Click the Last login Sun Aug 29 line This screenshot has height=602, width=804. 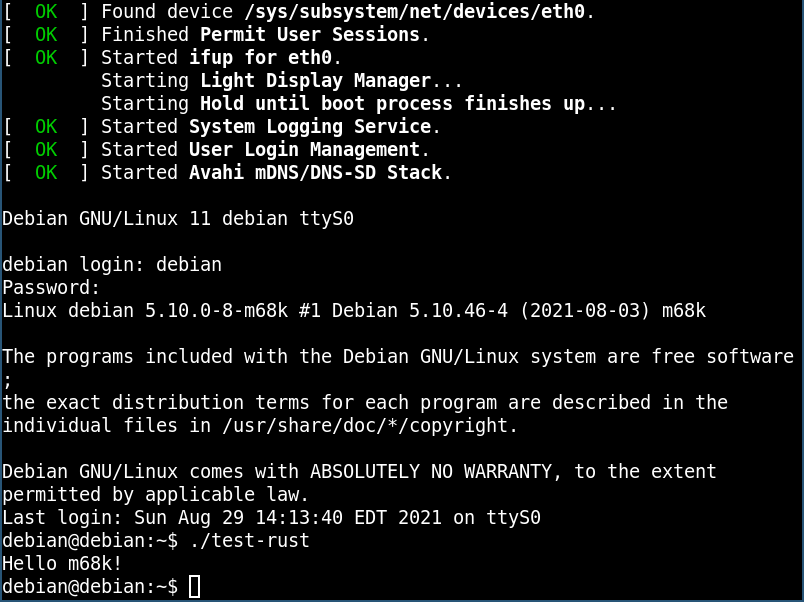coord(272,517)
